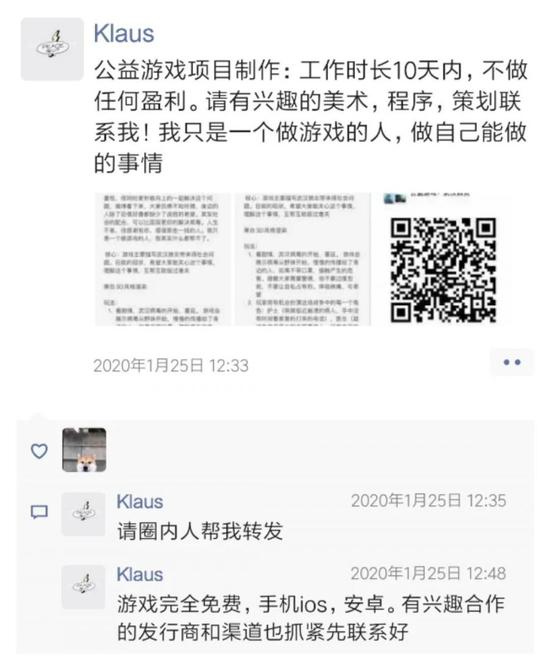Tap the comment bubble icon
The height and width of the screenshot is (661, 550).
point(40,512)
